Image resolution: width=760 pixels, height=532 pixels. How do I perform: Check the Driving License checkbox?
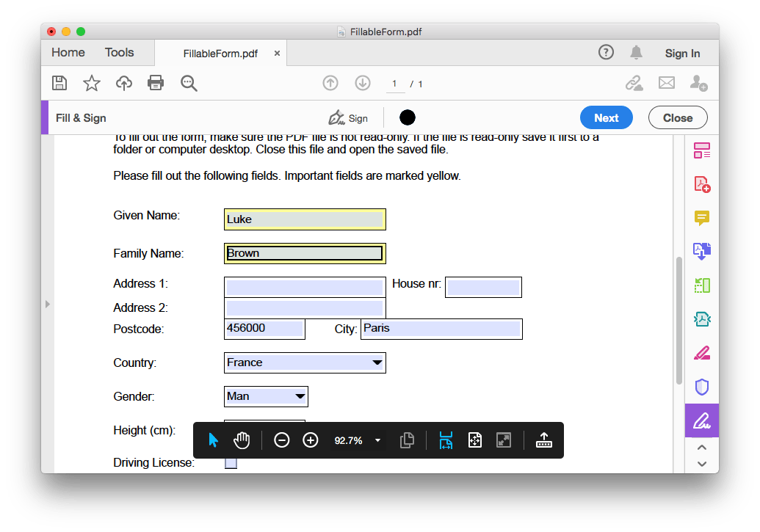231,462
